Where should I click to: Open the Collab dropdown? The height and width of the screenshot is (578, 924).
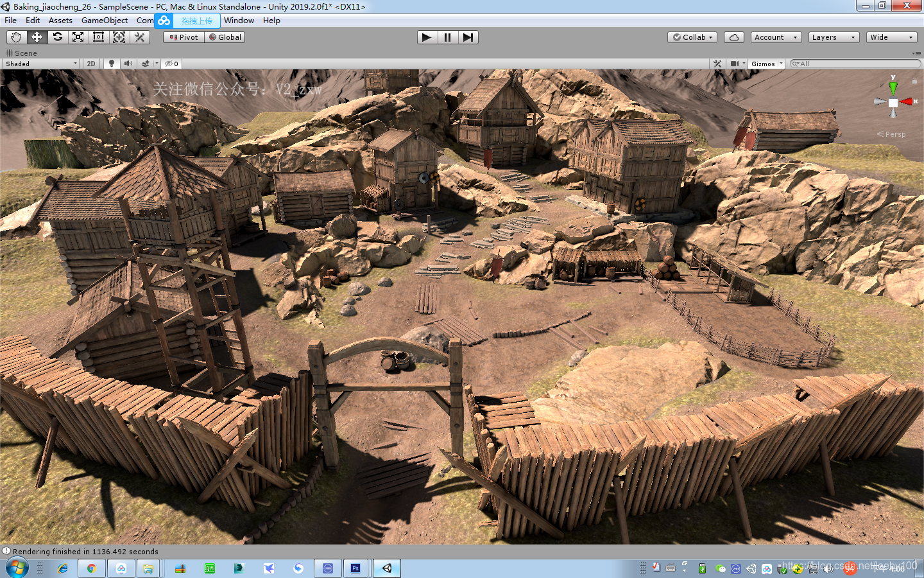click(x=692, y=37)
